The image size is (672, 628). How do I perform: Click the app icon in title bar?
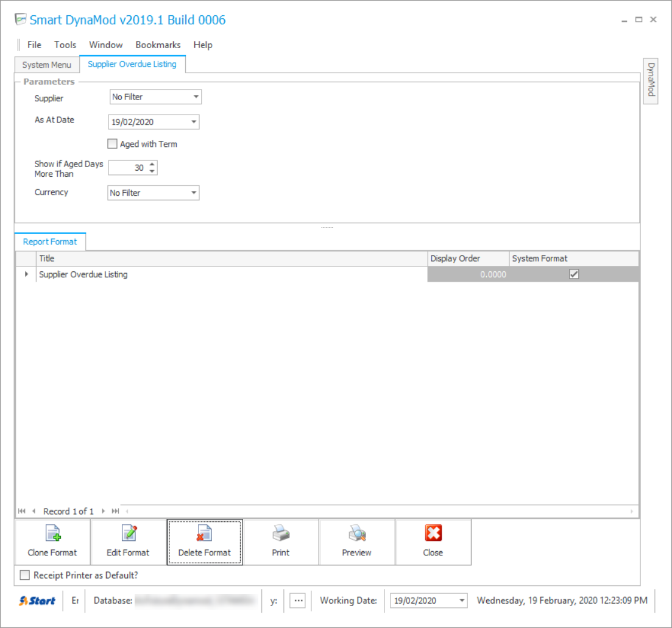[20, 20]
